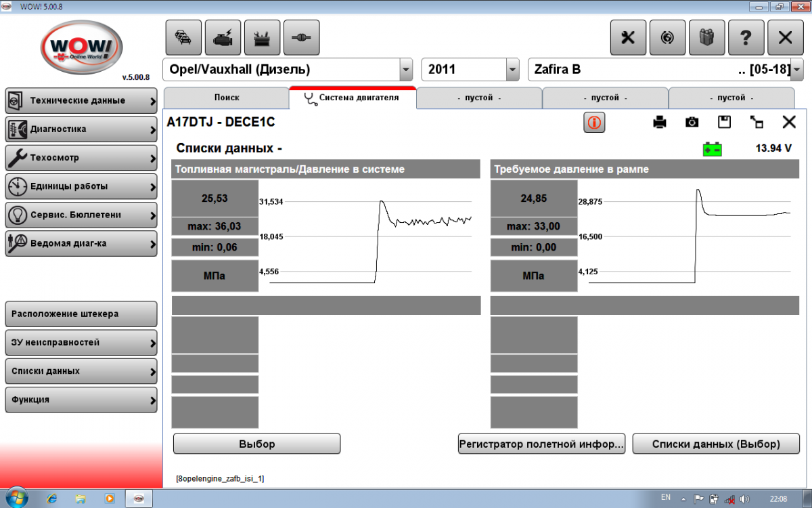Expand the Технические данные menu
This screenshot has width=812, height=508.
(x=81, y=101)
